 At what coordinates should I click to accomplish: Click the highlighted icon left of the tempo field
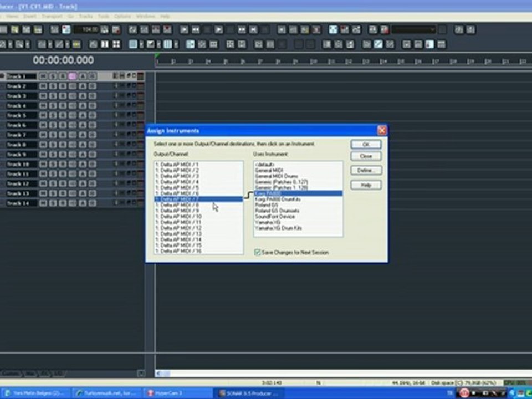click(x=66, y=30)
